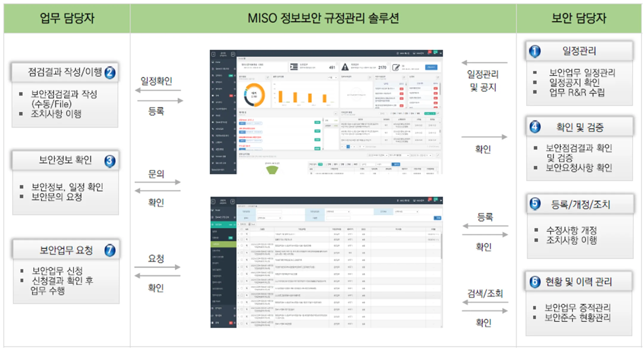This screenshot has width=644, height=353.
Task: Click the box title '일정관리'
Action: pos(579,51)
